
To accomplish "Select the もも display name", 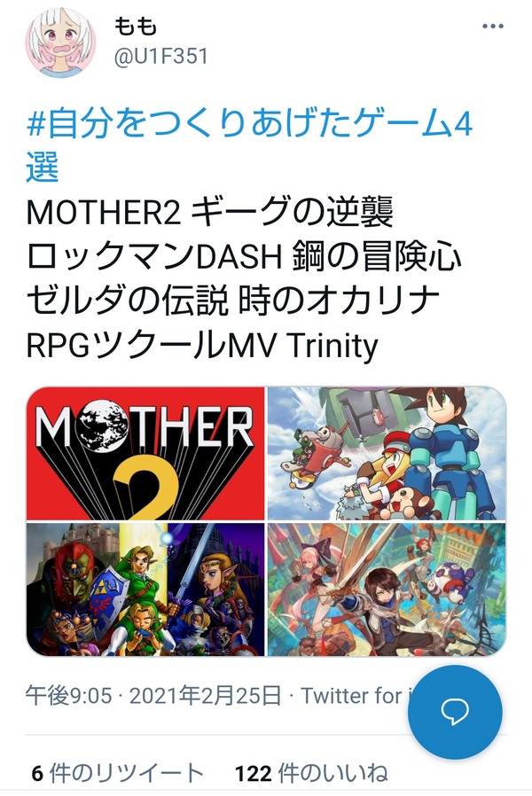I will [x=136, y=26].
